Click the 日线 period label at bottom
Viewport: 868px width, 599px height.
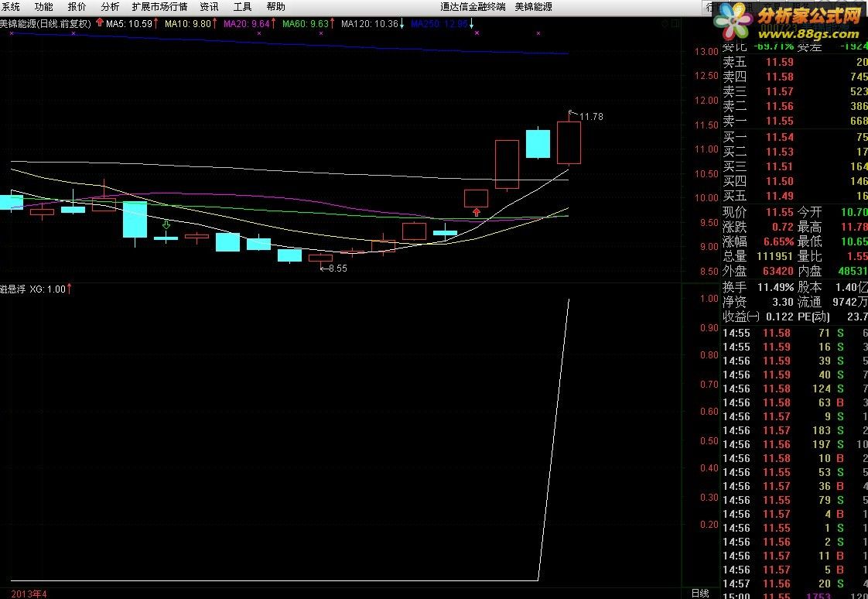coord(700,594)
